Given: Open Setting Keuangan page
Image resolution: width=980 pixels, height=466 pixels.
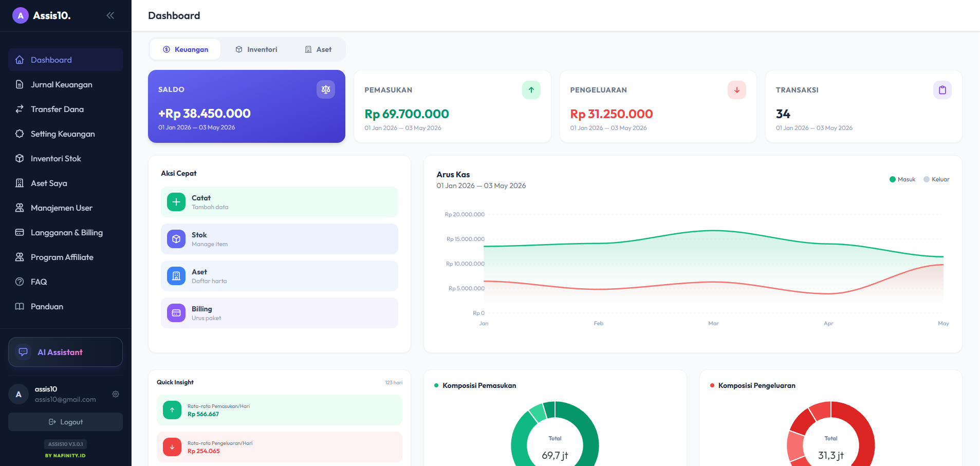Looking at the screenshot, I should [x=65, y=134].
